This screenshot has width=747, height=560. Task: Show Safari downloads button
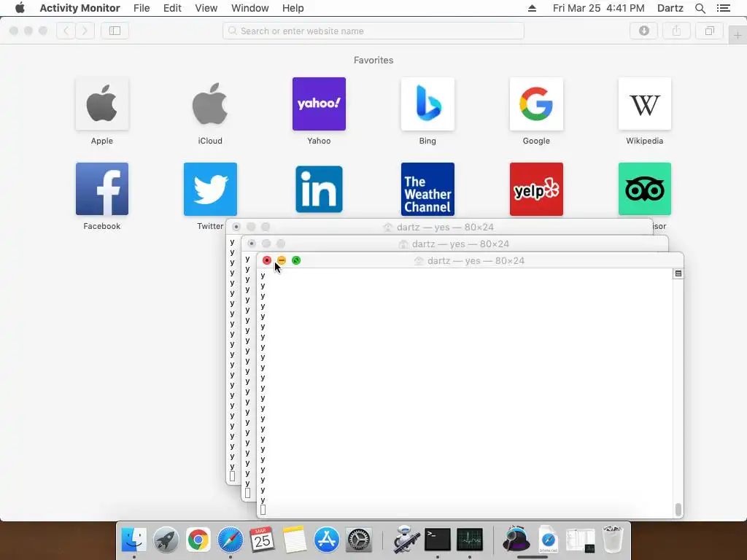[x=643, y=31]
